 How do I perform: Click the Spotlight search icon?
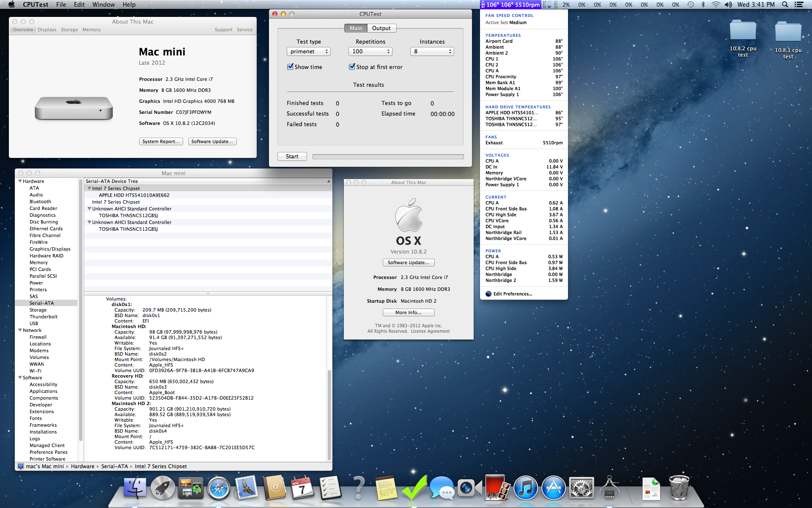[785, 5]
